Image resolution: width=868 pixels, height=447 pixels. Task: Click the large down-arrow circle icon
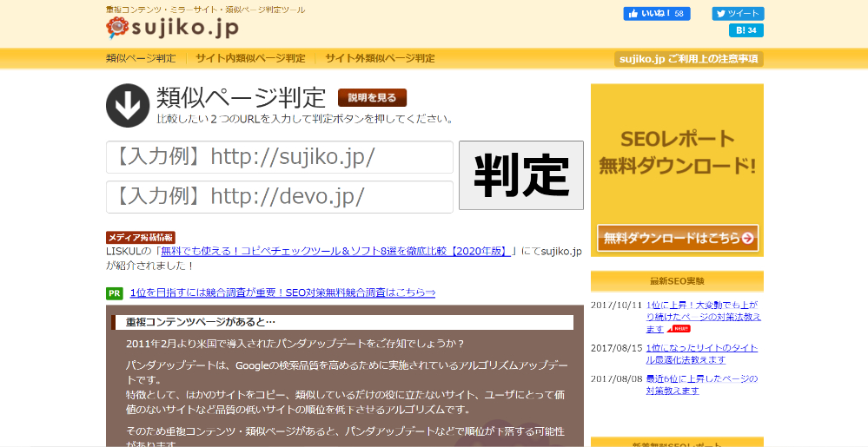(128, 106)
